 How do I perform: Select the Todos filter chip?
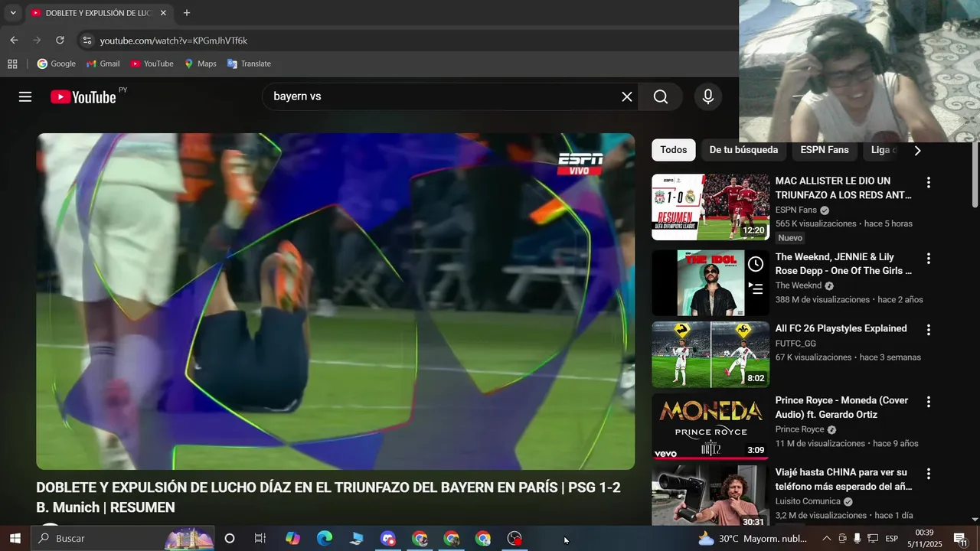pyautogui.click(x=674, y=150)
